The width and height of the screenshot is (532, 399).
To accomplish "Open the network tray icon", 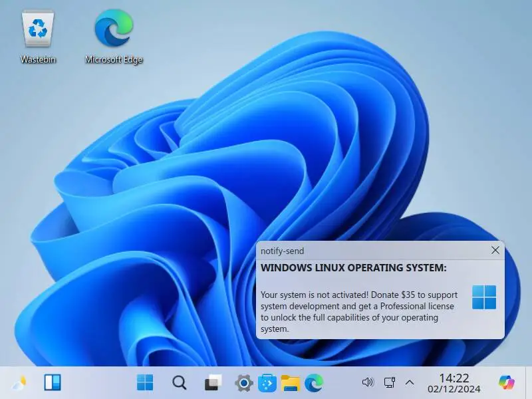I will point(390,382).
